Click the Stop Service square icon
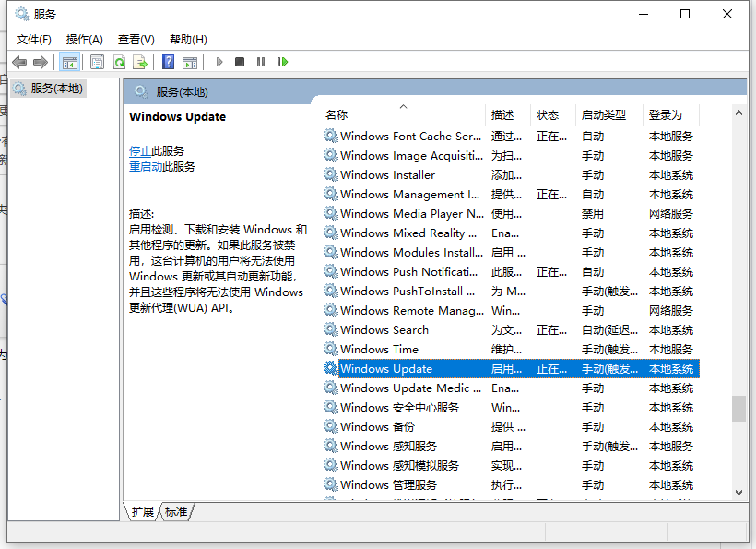 point(240,62)
